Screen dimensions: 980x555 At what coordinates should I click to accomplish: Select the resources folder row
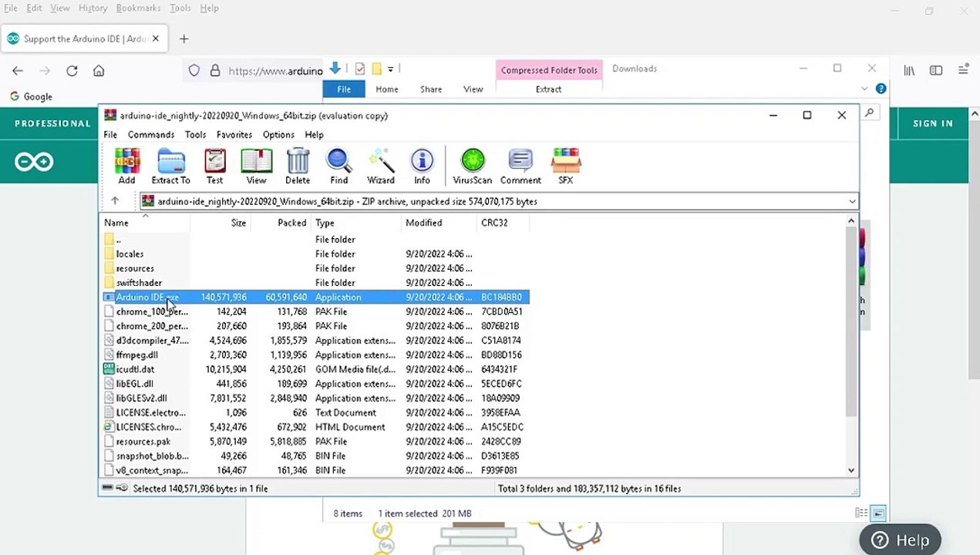tap(315, 268)
